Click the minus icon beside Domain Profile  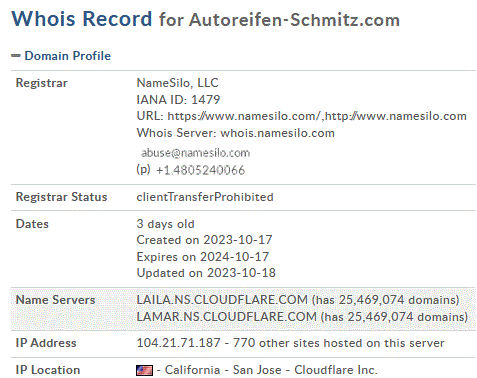pyautogui.click(x=16, y=56)
